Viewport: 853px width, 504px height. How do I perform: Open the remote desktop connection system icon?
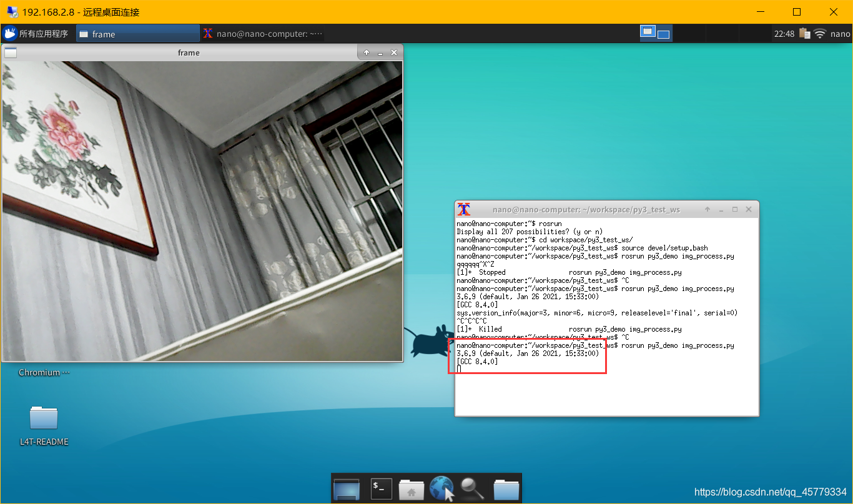click(x=12, y=12)
